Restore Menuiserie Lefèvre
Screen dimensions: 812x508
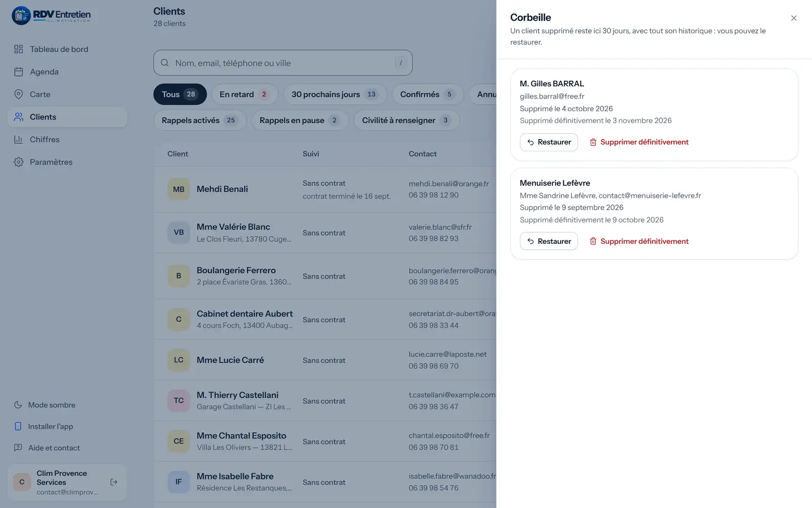(549, 241)
